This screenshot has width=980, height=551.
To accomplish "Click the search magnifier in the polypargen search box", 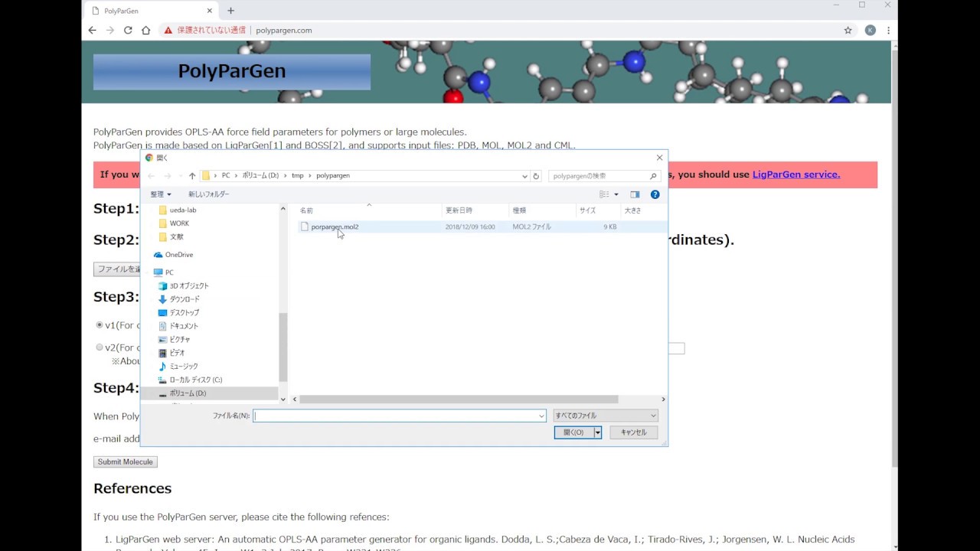I will pyautogui.click(x=653, y=176).
